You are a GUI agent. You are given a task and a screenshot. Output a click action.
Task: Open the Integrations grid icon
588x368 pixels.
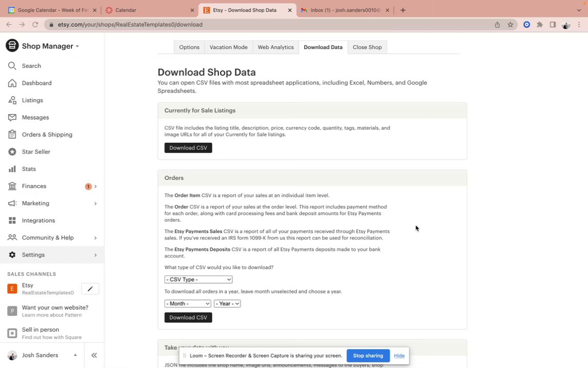pos(12,220)
